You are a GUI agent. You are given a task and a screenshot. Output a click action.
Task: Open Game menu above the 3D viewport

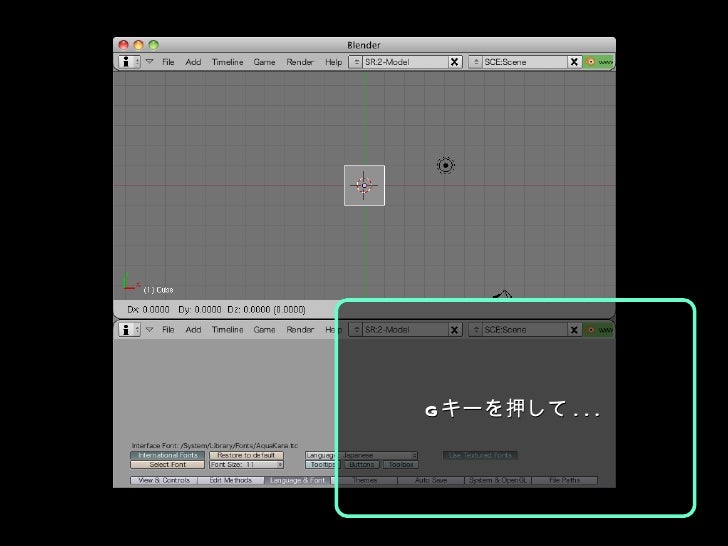(x=264, y=62)
